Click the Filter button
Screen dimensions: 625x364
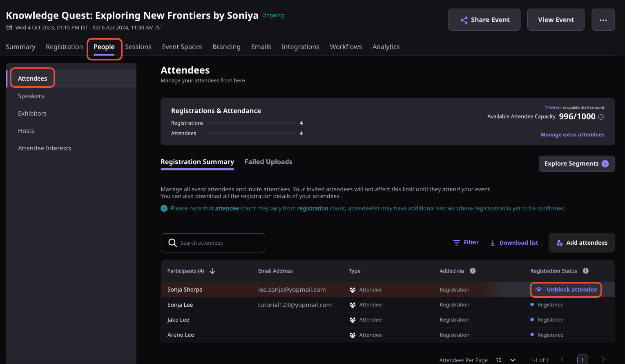(466, 243)
